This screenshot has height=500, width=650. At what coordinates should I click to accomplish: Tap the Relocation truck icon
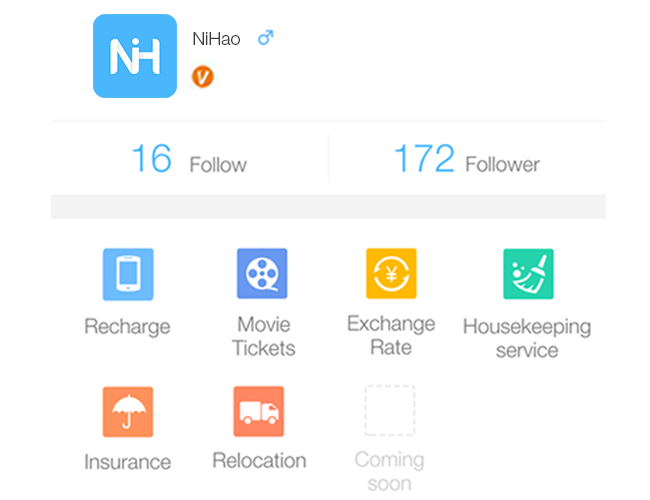[259, 411]
